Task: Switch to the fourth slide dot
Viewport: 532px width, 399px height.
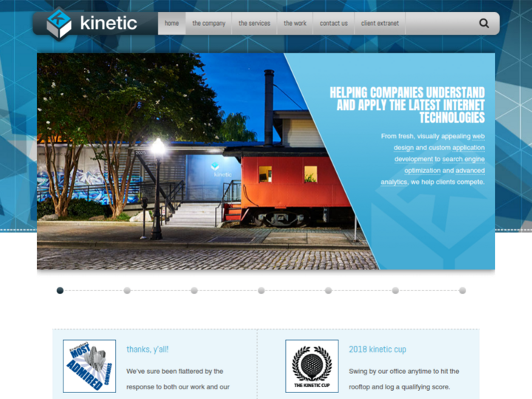Action: pyautogui.click(x=261, y=290)
